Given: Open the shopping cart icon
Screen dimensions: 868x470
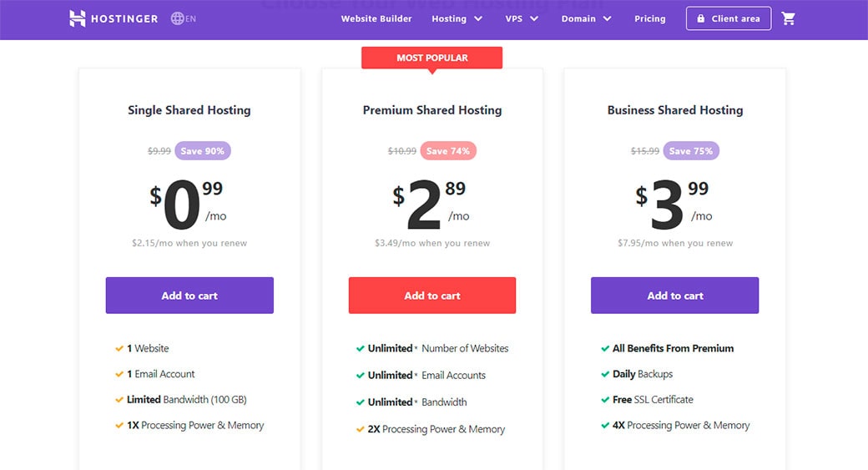Looking at the screenshot, I should pyautogui.click(x=789, y=18).
